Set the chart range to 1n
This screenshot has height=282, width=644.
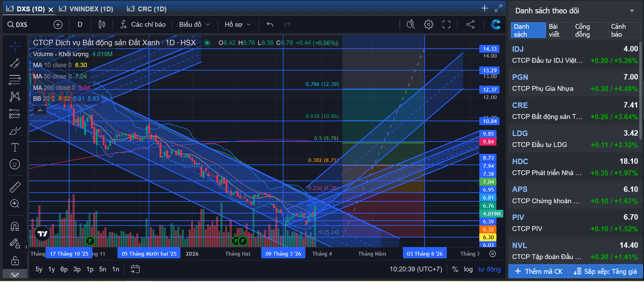[x=116, y=269]
